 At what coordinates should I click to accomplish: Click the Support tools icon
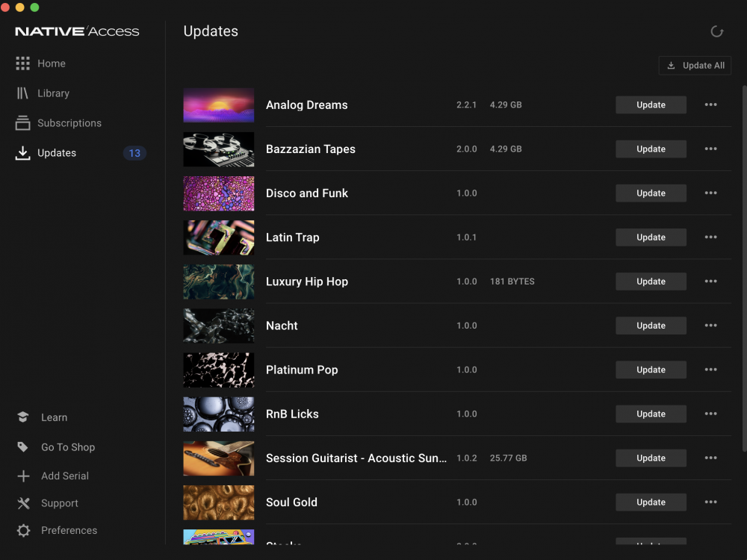coord(23,503)
